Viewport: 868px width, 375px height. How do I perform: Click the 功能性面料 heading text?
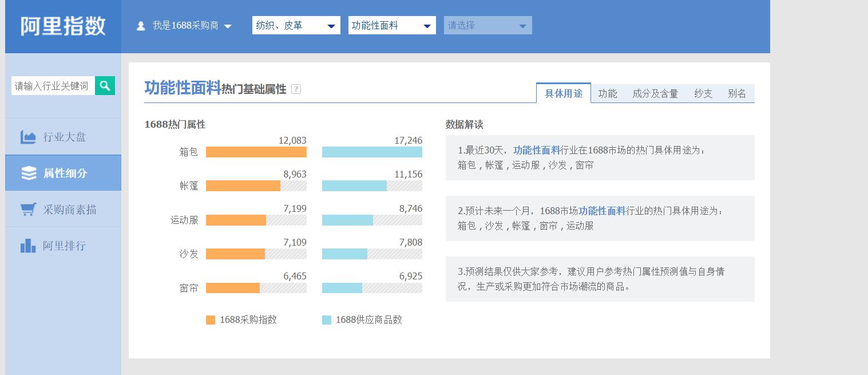[x=183, y=88]
